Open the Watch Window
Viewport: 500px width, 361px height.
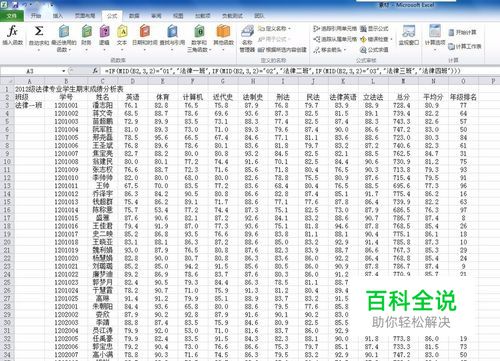coord(409,35)
